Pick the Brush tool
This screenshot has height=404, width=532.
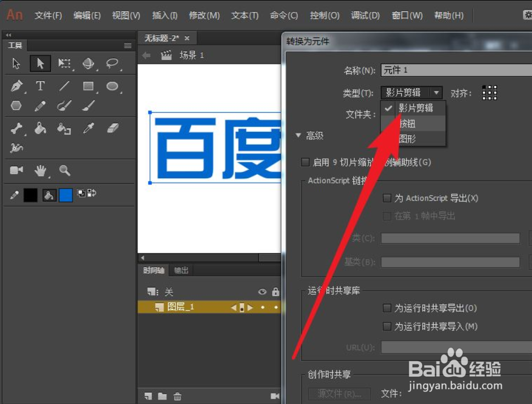click(x=88, y=106)
